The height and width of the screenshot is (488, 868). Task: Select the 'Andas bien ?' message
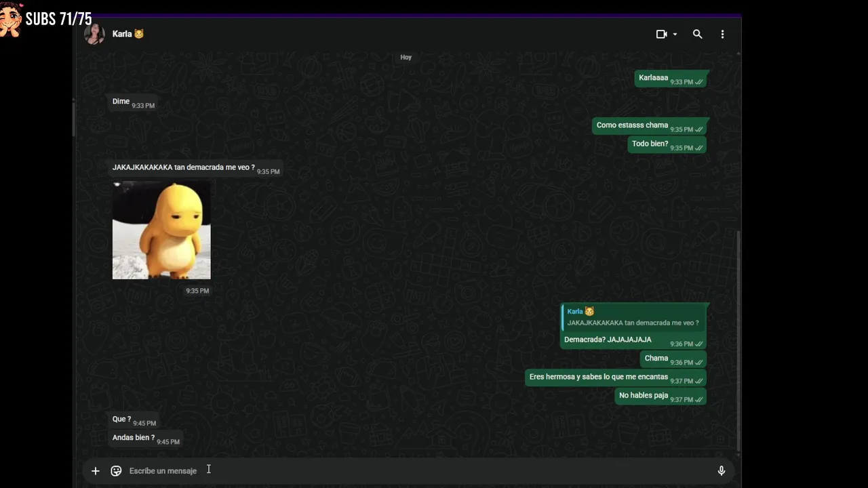[x=145, y=438]
